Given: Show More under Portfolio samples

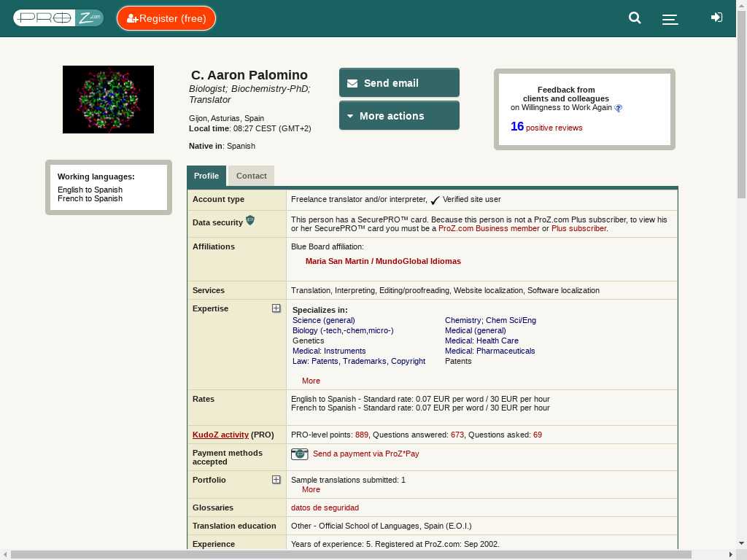Looking at the screenshot, I should pos(311,489).
